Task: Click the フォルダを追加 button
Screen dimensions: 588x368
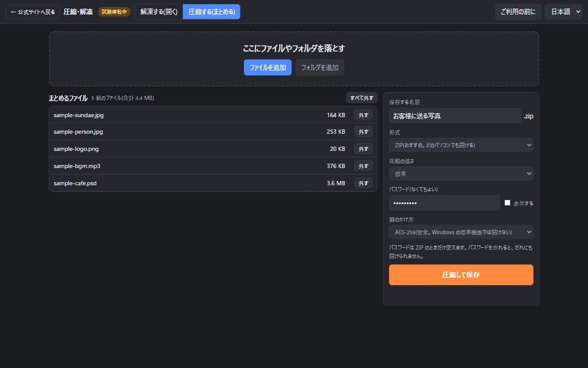Action: click(x=320, y=67)
